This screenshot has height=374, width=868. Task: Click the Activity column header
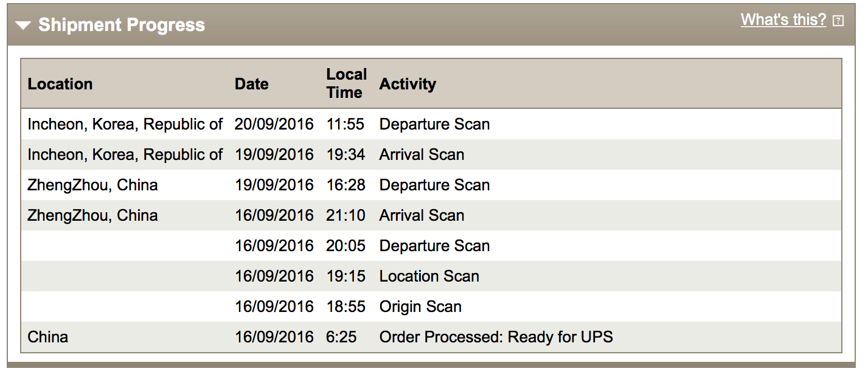click(x=408, y=84)
